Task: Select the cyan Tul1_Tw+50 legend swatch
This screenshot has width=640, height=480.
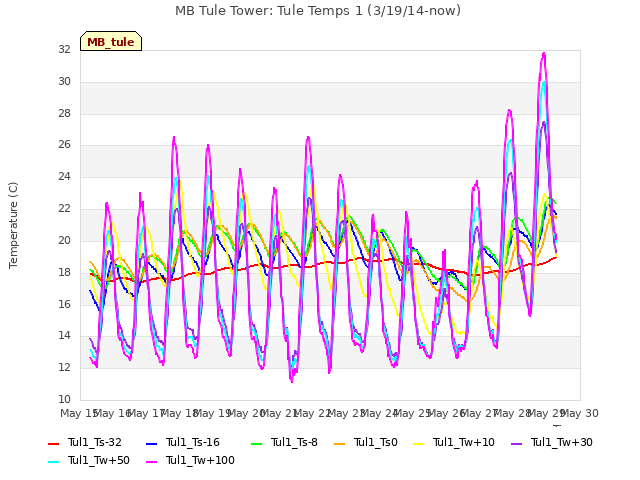Action: (x=53, y=461)
